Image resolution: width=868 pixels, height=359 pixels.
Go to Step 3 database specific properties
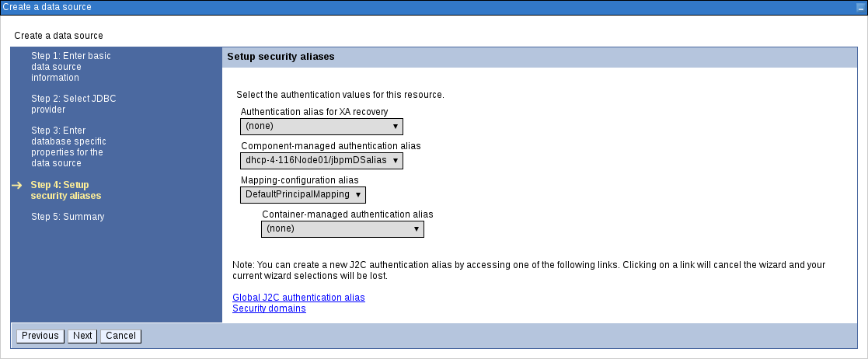click(68, 147)
